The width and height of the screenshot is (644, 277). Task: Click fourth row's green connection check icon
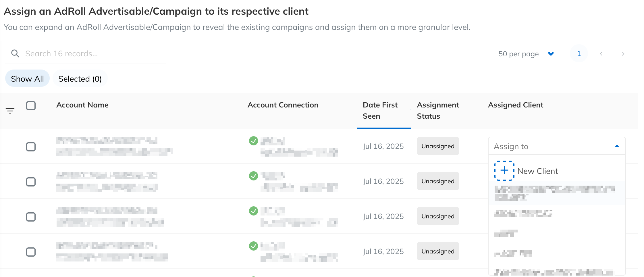point(253,246)
